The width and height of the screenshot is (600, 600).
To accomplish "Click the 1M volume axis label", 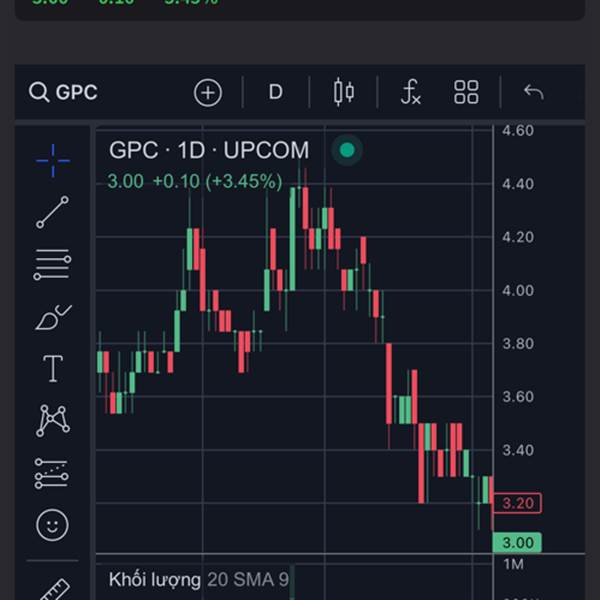I will coord(514,564).
